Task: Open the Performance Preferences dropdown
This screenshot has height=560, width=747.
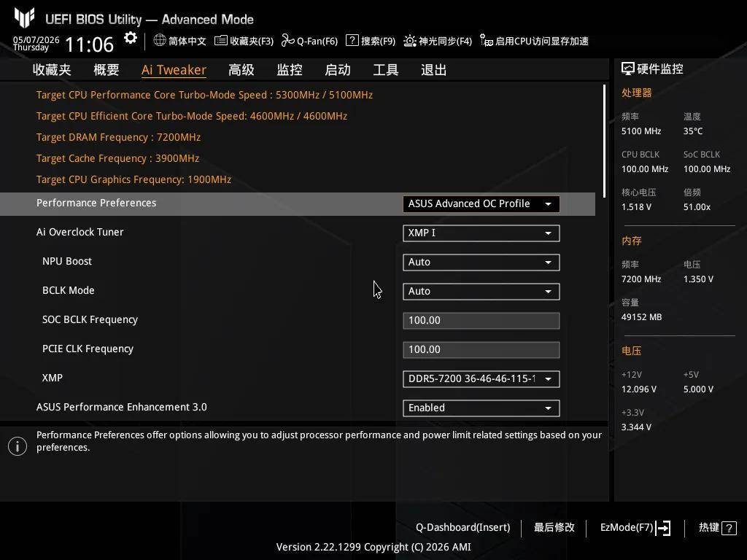Action: point(481,204)
